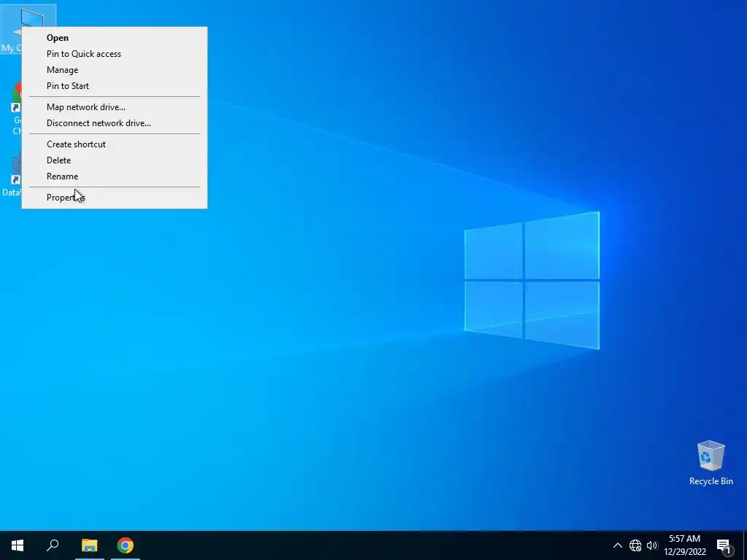747x560 pixels.
Task: Select Pin to Quick access
Action: click(x=115, y=54)
